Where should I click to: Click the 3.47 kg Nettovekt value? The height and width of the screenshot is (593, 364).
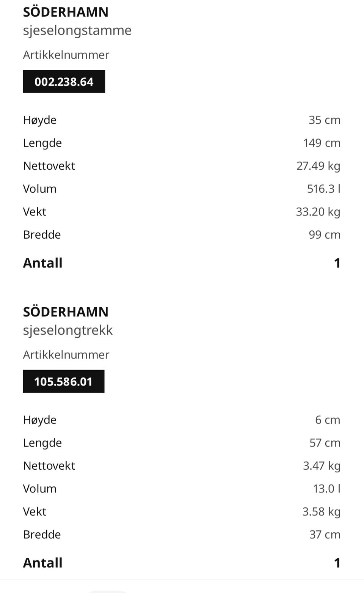[x=322, y=466]
